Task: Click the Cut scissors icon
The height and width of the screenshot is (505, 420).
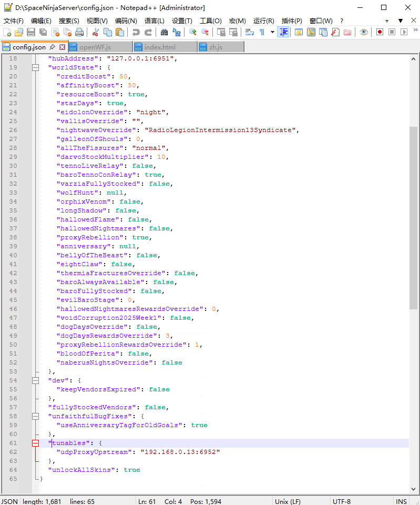Action: pyautogui.click(x=96, y=32)
